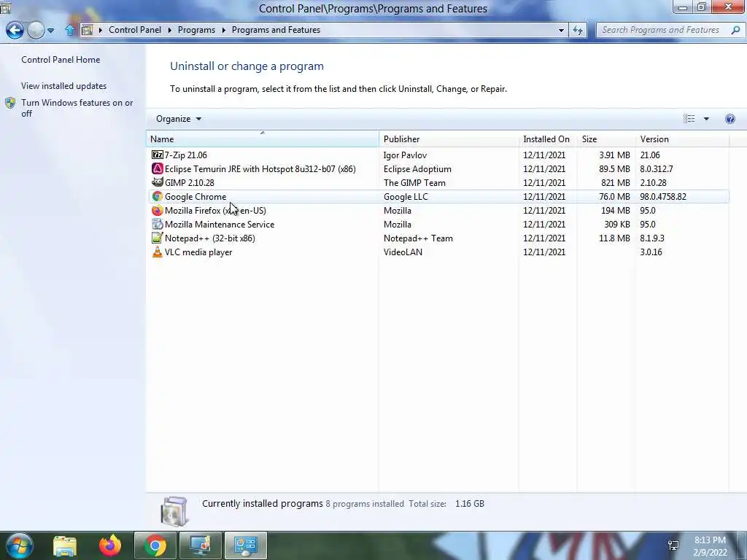
Task: Click the Notepad++ program icon
Action: [x=157, y=238]
